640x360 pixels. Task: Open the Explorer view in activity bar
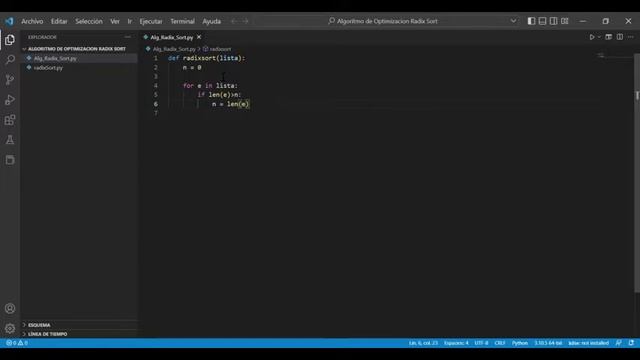pyautogui.click(x=10, y=40)
